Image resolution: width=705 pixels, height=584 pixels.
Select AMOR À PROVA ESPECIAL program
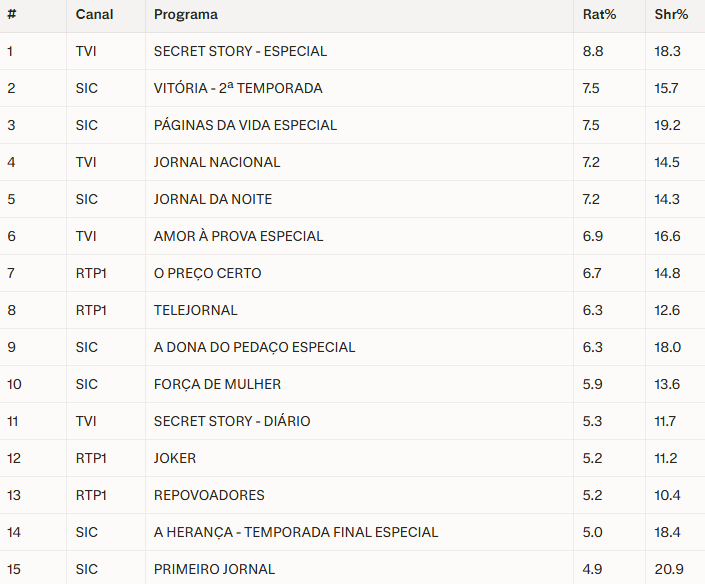(x=238, y=236)
